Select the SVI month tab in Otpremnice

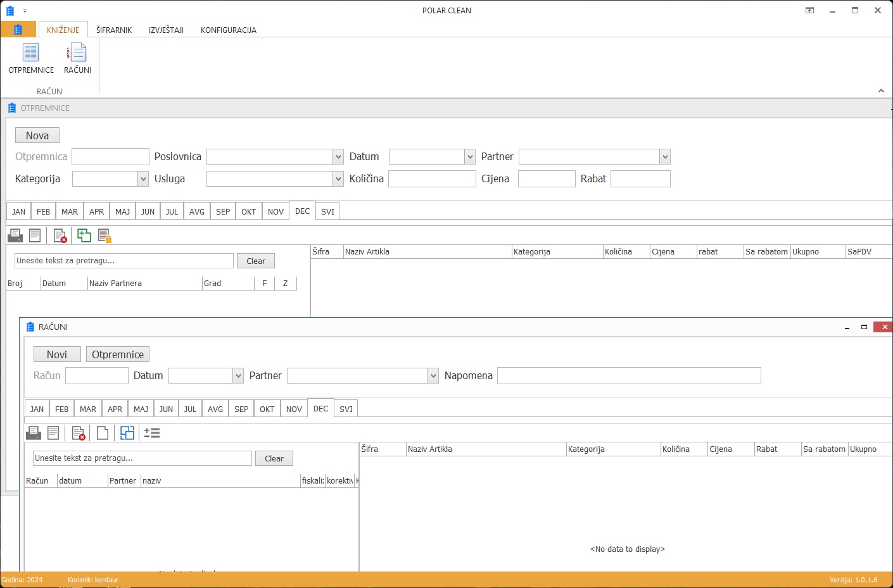pyautogui.click(x=327, y=211)
